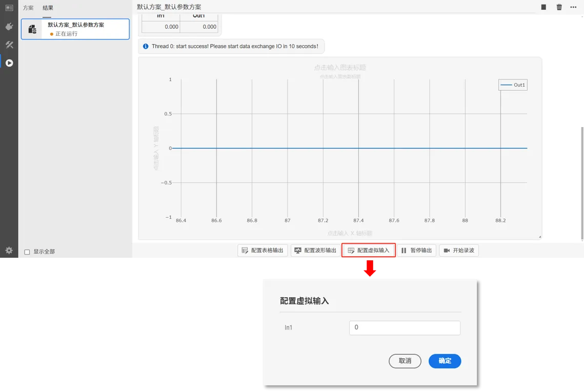Click 开始录波 button
The image size is (584, 392).
click(459, 251)
